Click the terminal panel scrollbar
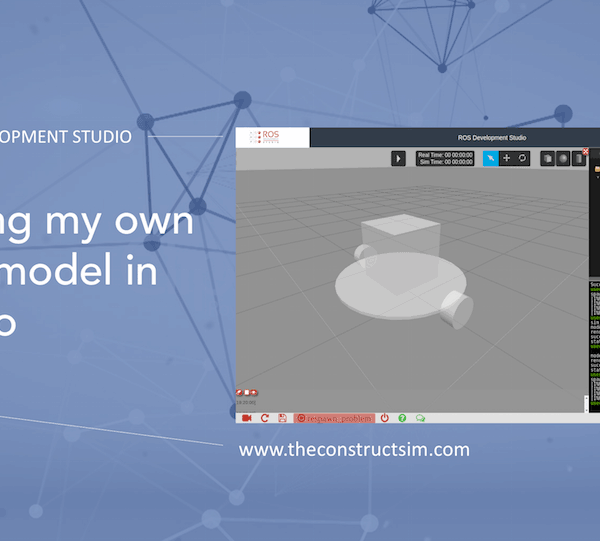 (x=586, y=404)
